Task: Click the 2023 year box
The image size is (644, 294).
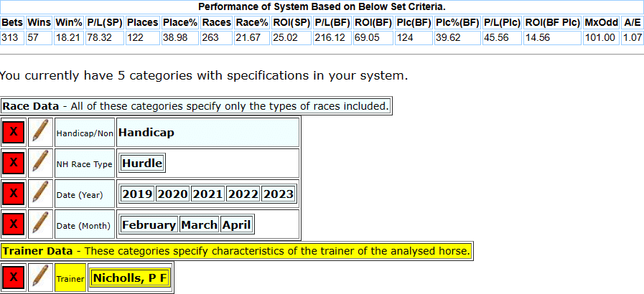Action: tap(278, 194)
